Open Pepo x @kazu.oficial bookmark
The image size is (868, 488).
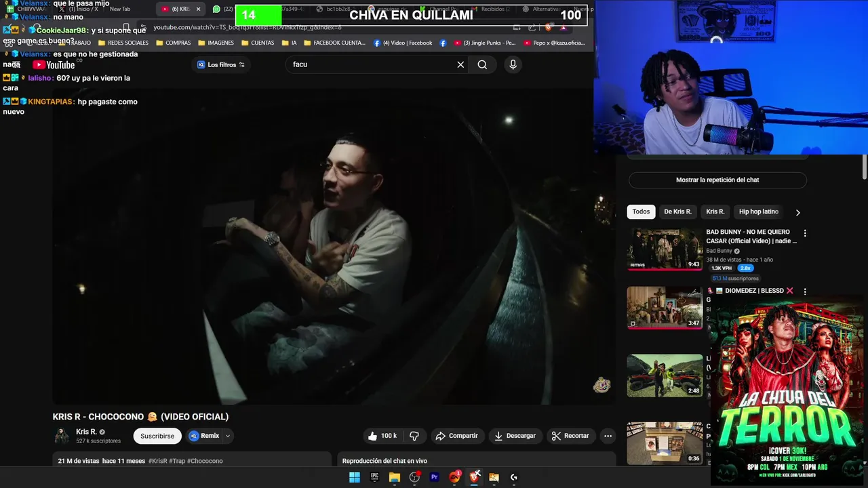[555, 43]
